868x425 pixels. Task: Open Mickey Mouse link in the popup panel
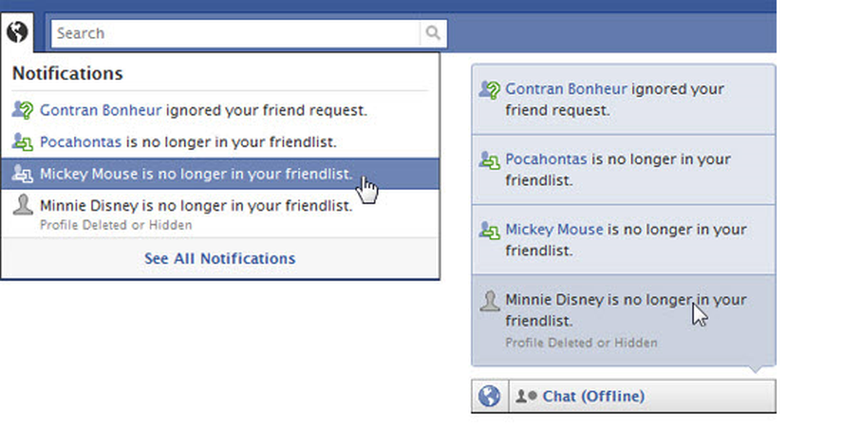554,230
